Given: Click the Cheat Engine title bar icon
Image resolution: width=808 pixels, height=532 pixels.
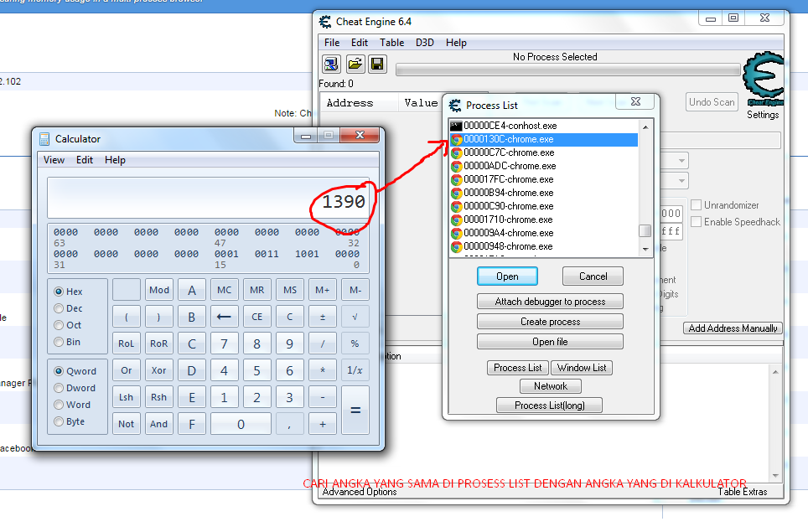Looking at the screenshot, I should click(325, 22).
